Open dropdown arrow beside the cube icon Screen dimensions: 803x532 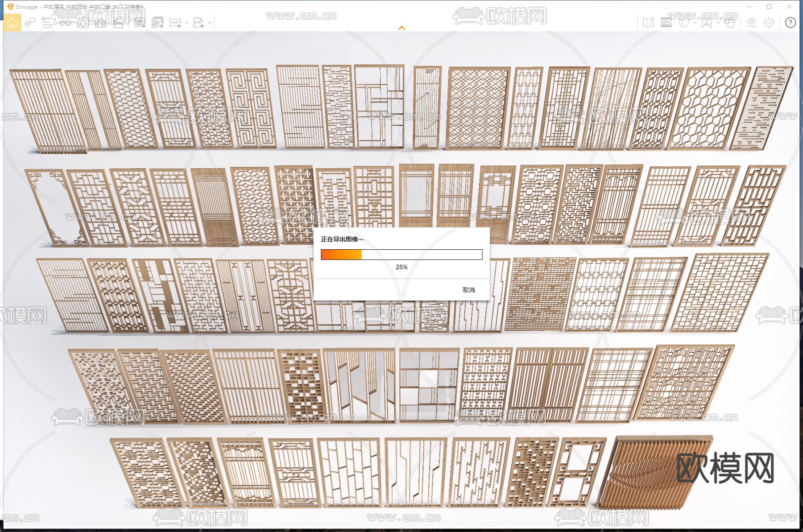coord(695,23)
